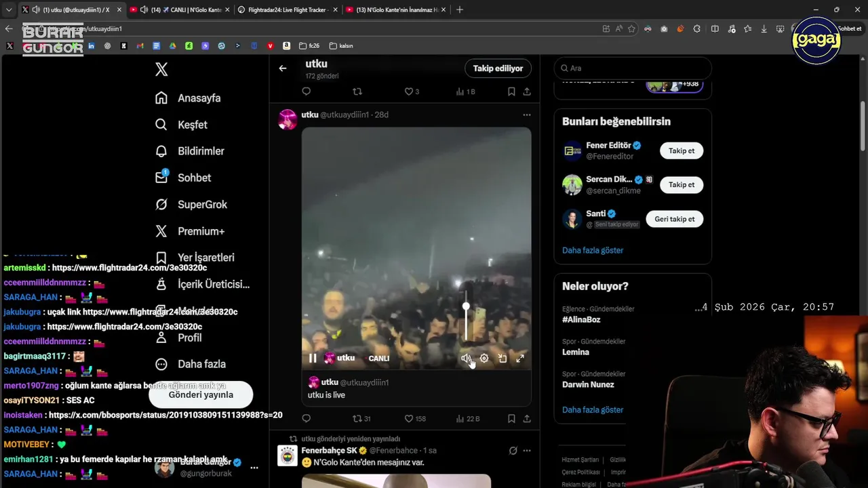Repost the utku is live post
Image resolution: width=868 pixels, height=488 pixels.
pyautogui.click(x=361, y=419)
